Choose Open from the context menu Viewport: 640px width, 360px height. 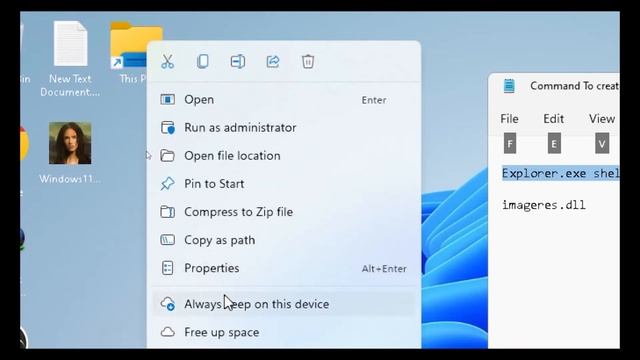click(284, 100)
